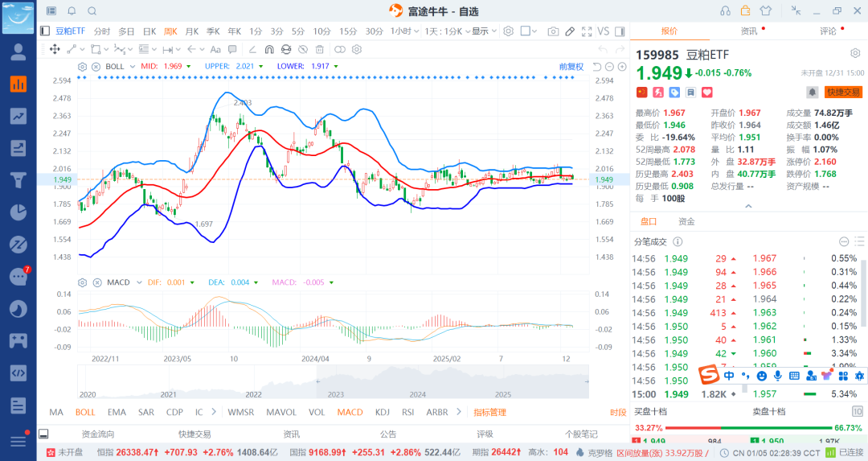868x461 pixels.
Task: Switch to the 周K weekly chart
Action: point(170,31)
